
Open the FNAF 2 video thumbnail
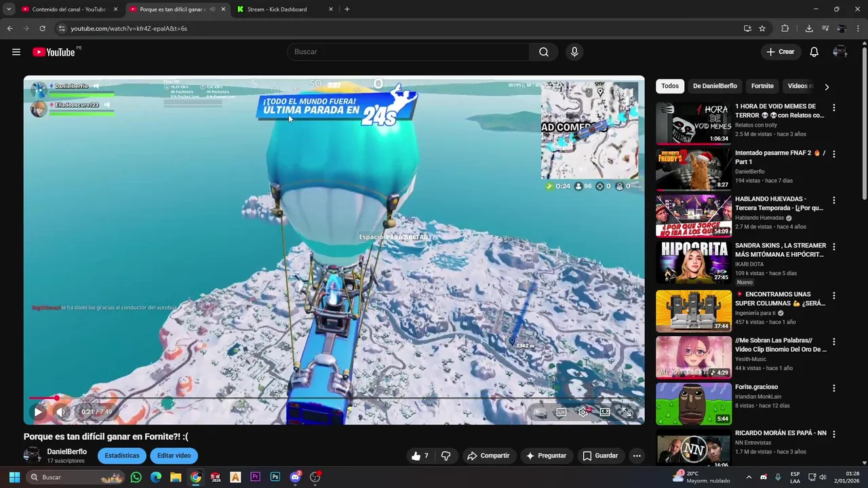[x=694, y=169]
